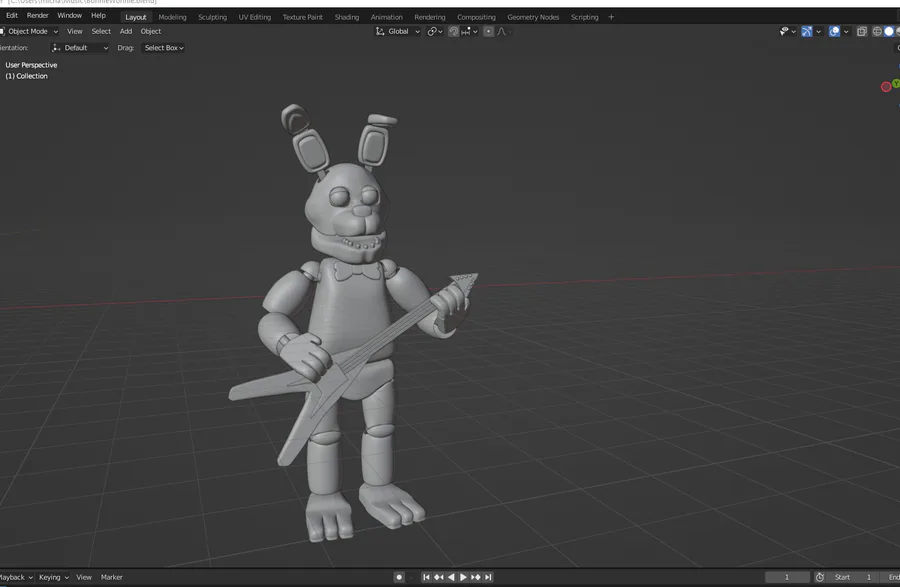Open the viewport Select menu

[x=101, y=32]
